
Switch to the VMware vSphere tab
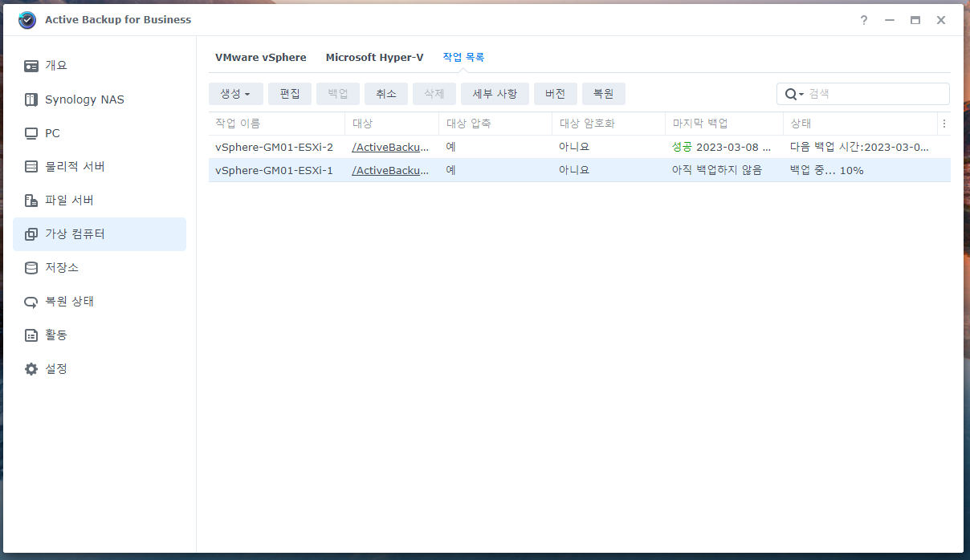point(261,58)
